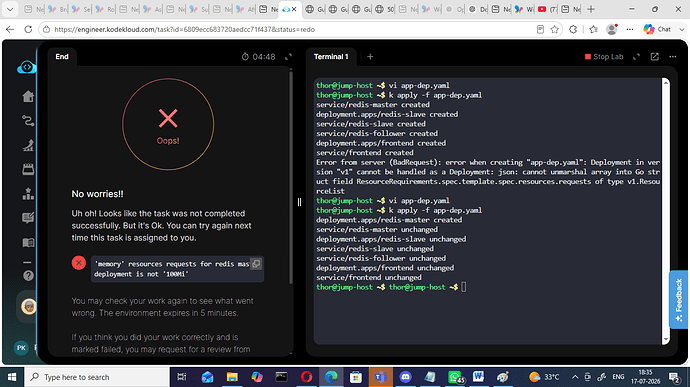The width and height of the screenshot is (690, 387).
Task: Click the browser address bar URL
Action: (184, 29)
